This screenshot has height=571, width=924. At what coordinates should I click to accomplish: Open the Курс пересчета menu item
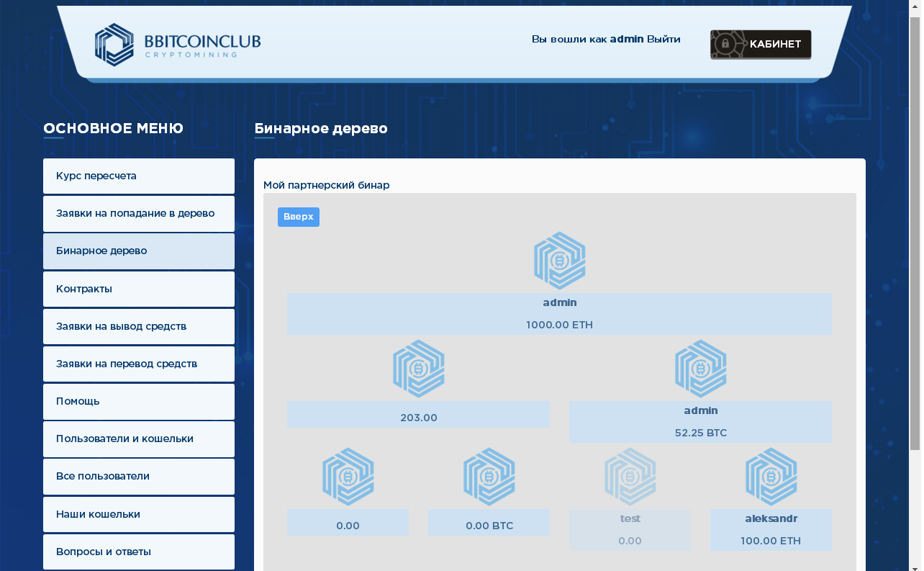(x=139, y=176)
